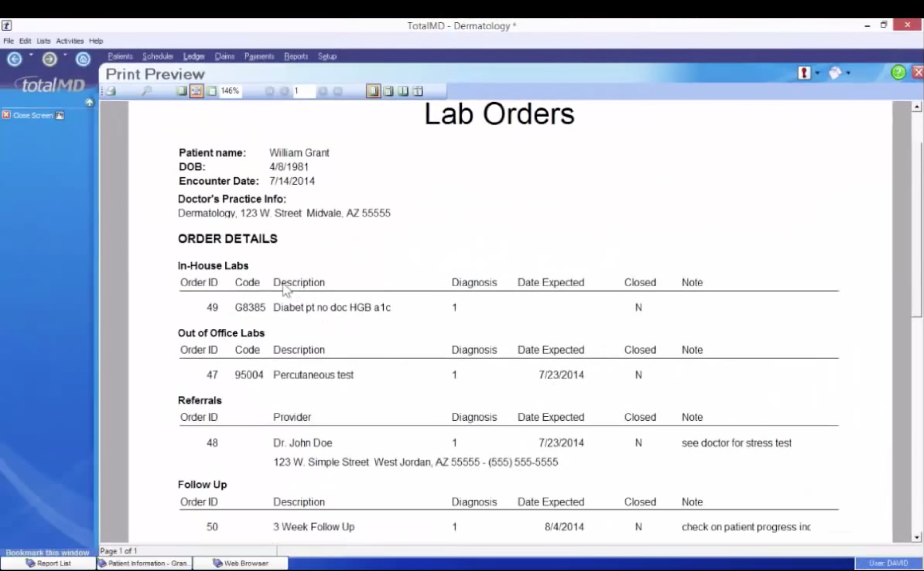Click the Bookmark this window link
Viewport: 924px width, 571px height.
click(x=48, y=552)
